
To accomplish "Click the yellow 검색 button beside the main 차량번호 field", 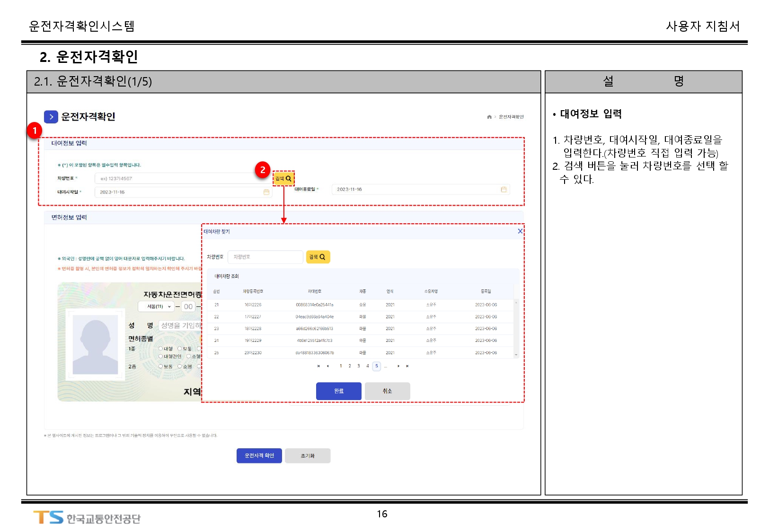I will point(283,178).
